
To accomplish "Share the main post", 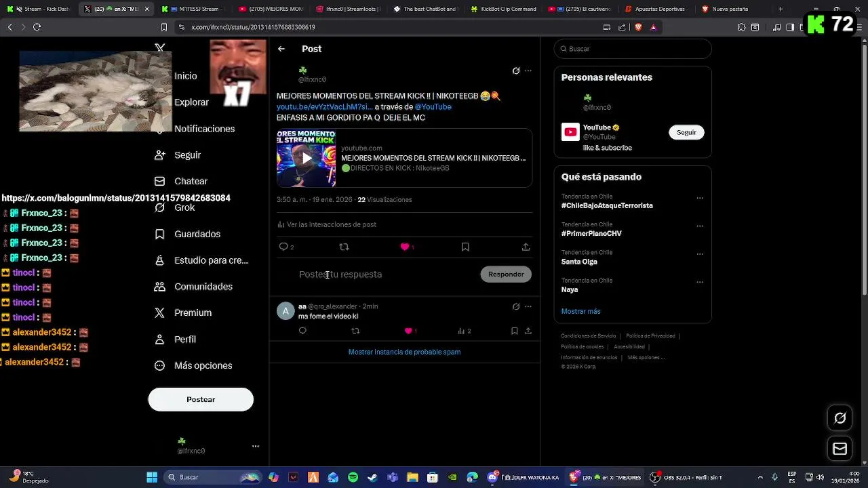I will [526, 247].
